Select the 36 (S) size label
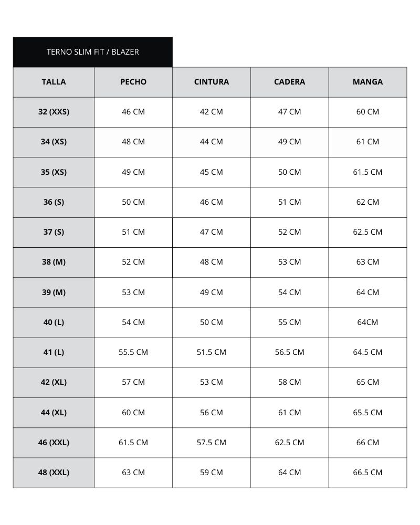The height and width of the screenshot is (525, 420). click(x=54, y=202)
